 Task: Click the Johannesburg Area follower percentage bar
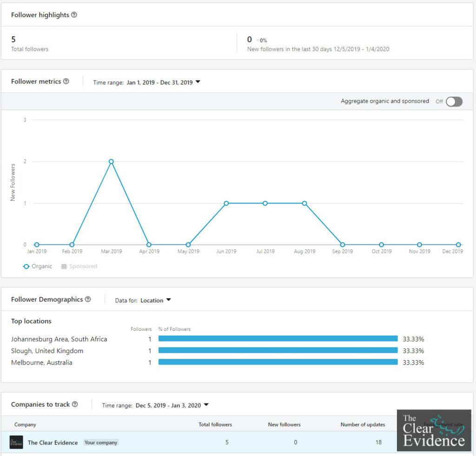(278, 339)
